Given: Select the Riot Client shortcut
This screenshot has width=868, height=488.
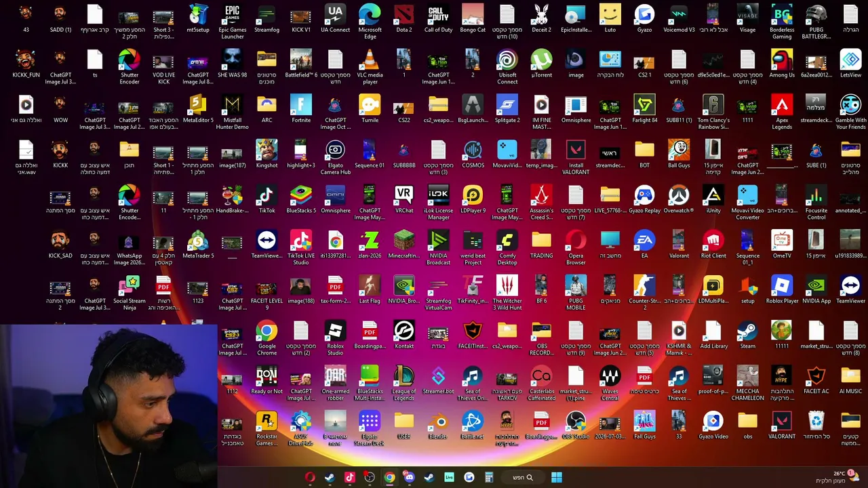Looking at the screenshot, I should 713,245.
